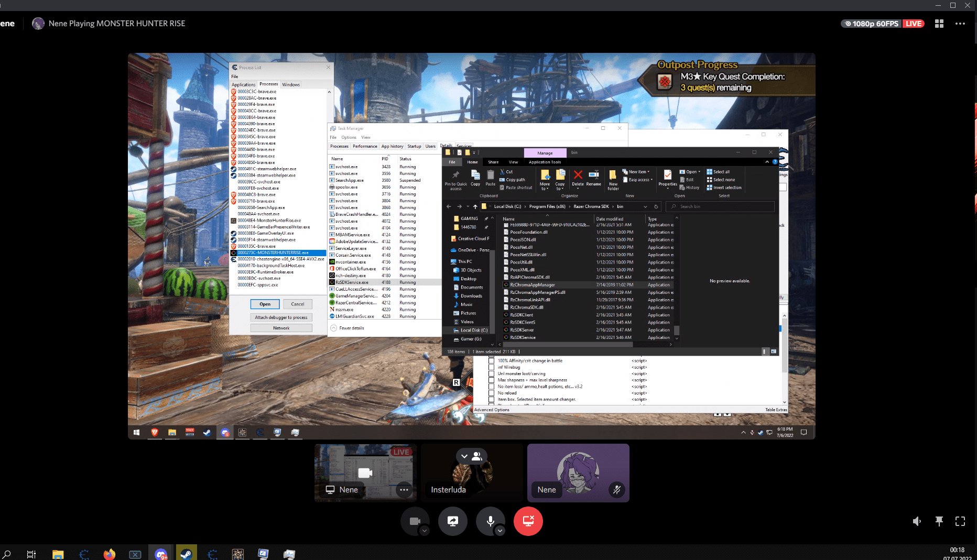977x560 pixels.
Task: Open microphone input options dropdown arrow
Action: click(500, 531)
